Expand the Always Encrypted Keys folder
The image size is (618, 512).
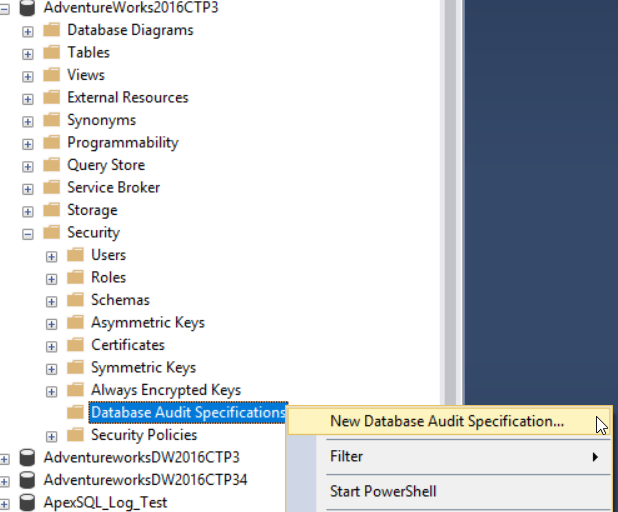click(52, 391)
